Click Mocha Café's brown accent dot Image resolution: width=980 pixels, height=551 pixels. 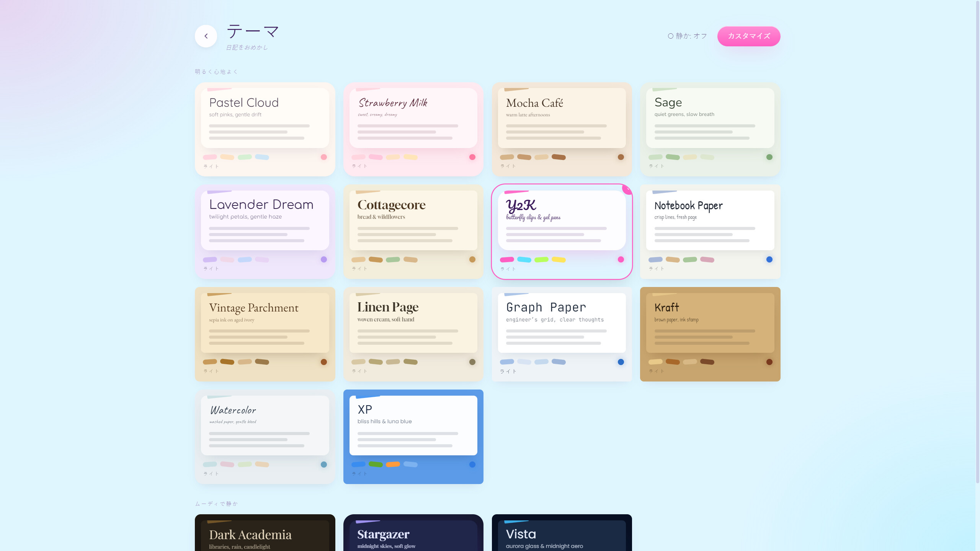(x=621, y=157)
